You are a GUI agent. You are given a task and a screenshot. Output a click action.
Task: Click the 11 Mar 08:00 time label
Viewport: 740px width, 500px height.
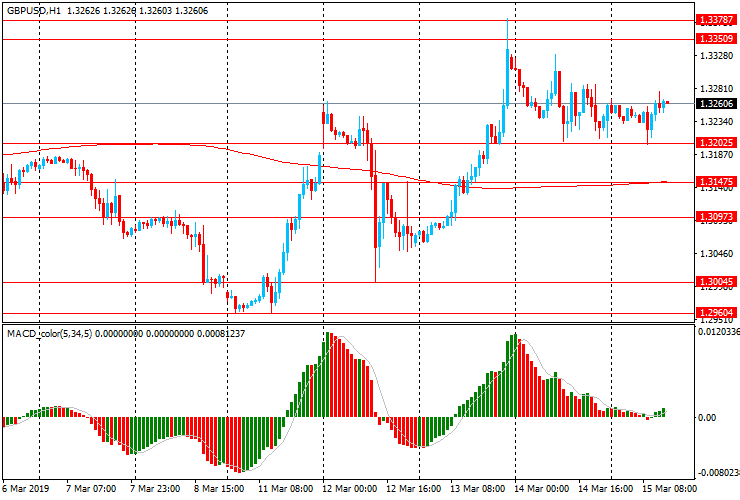point(284,490)
